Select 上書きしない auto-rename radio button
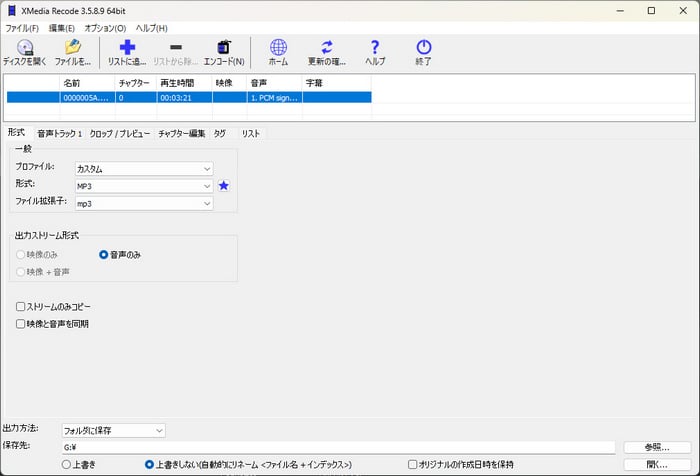Viewport: 700px width, 476px height. pyautogui.click(x=150, y=464)
